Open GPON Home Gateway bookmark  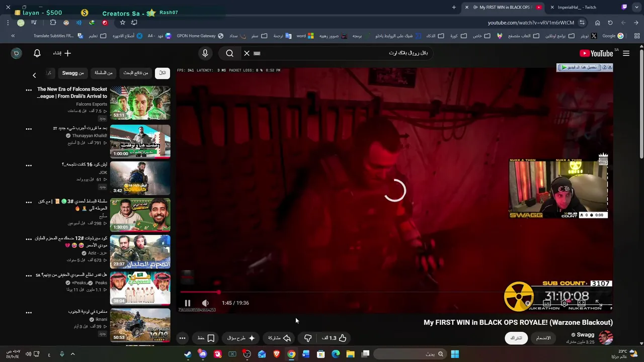point(200,36)
